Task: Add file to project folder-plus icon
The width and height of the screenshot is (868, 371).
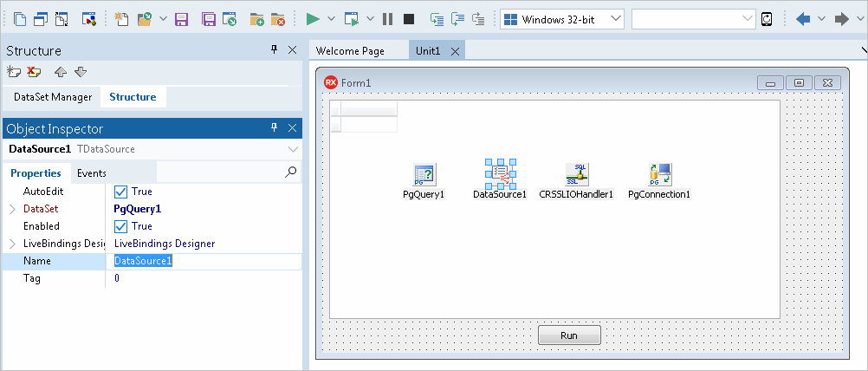Action: (257, 19)
